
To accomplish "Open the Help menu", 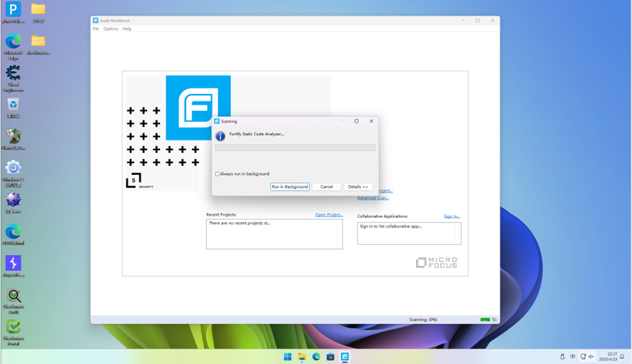I will (127, 29).
